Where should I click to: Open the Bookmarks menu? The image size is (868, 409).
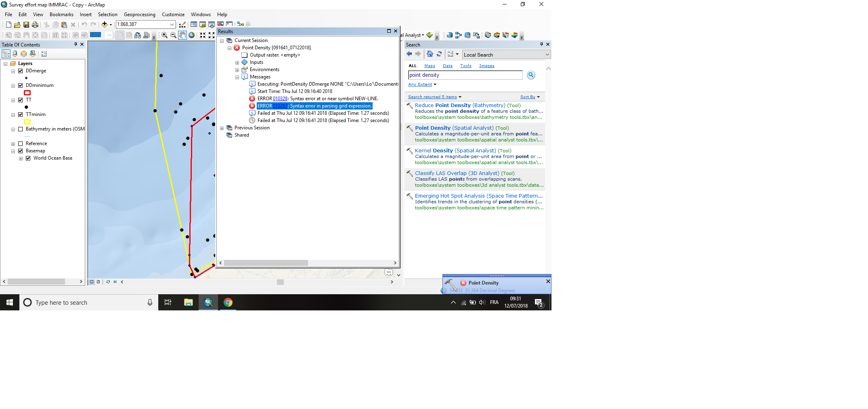click(61, 15)
